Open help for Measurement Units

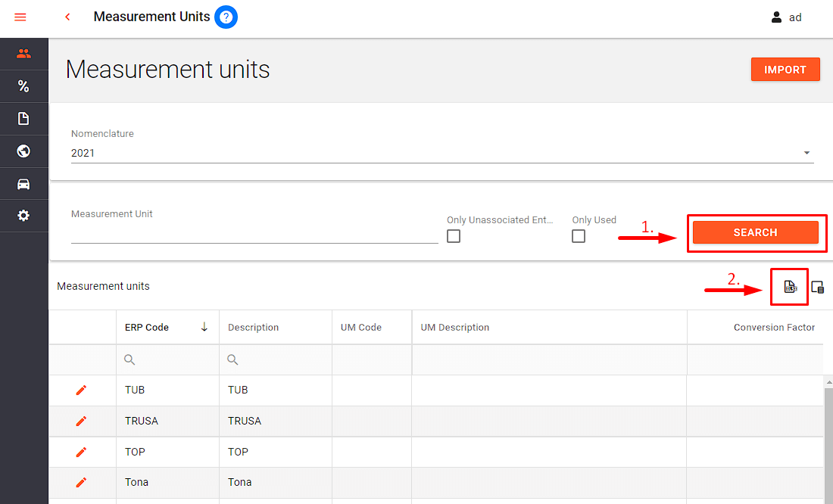(226, 17)
